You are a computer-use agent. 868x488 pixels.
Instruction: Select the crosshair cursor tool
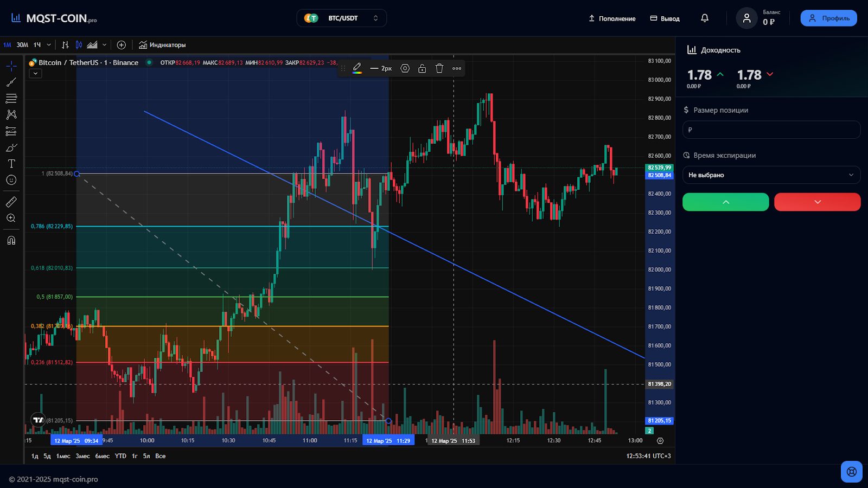[x=11, y=66]
